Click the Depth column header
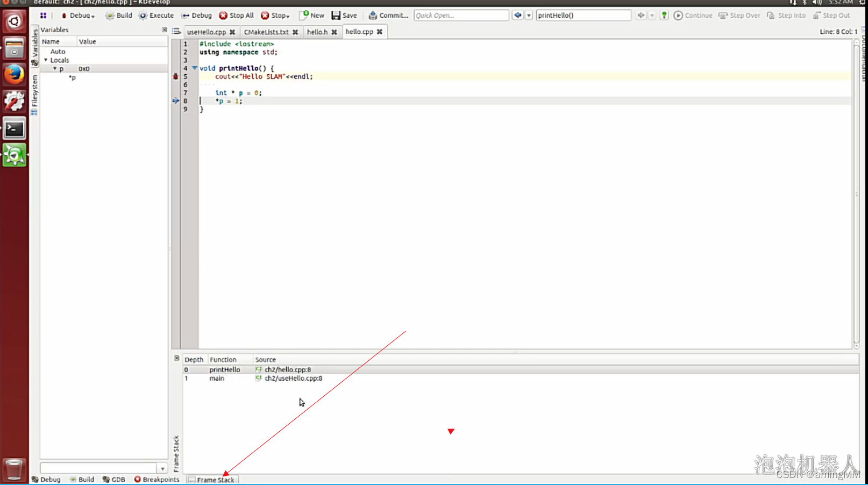This screenshot has width=868, height=485. pos(194,360)
